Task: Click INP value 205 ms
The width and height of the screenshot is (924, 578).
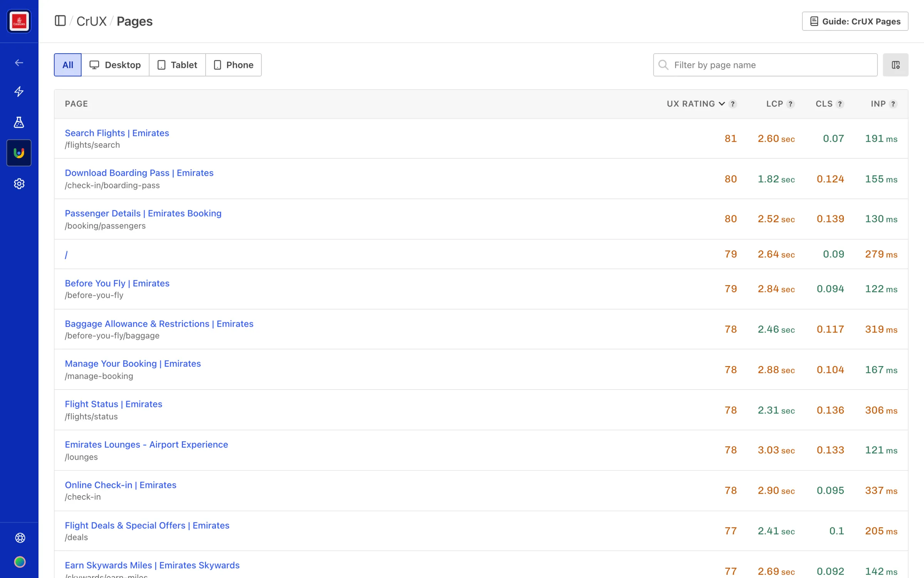Action: point(881,531)
